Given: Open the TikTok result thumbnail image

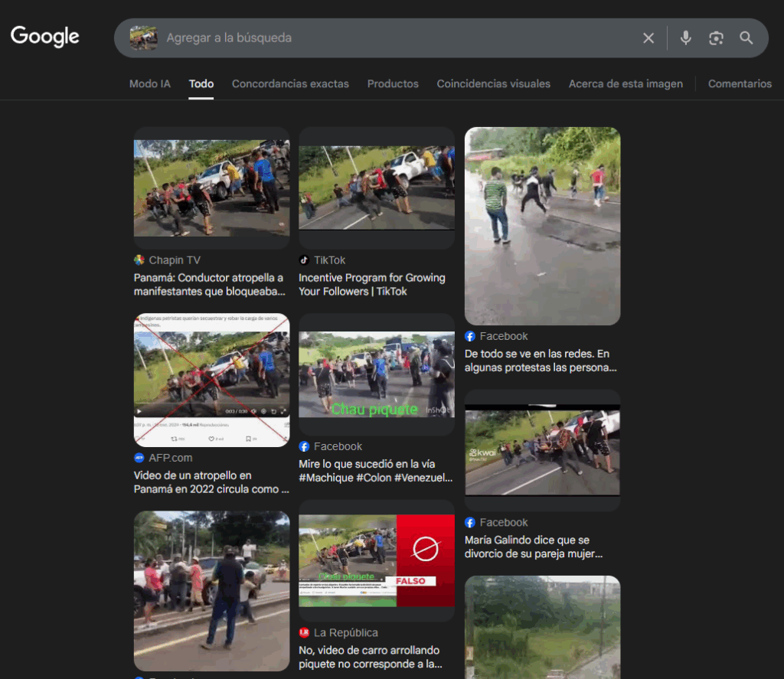Looking at the screenshot, I should point(376,188).
